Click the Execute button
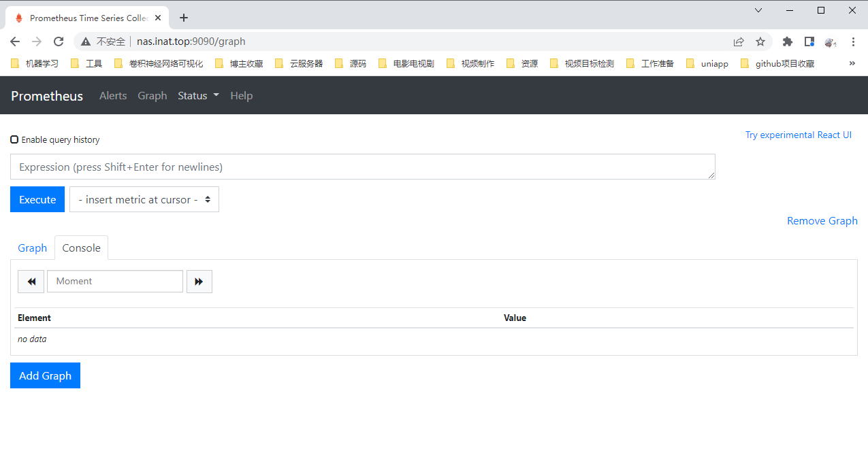Screen dimensions: 868x472 click(x=37, y=199)
